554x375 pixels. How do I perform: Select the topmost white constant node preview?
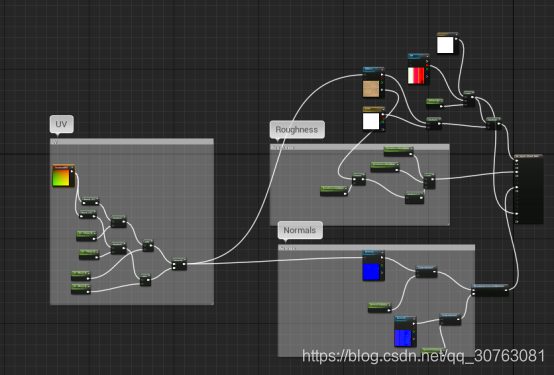pos(445,45)
